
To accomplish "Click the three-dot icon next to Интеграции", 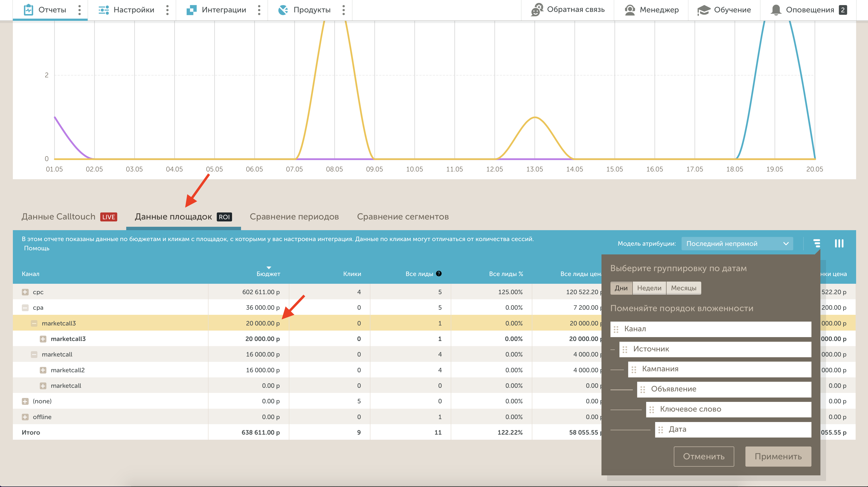I will 259,10.
